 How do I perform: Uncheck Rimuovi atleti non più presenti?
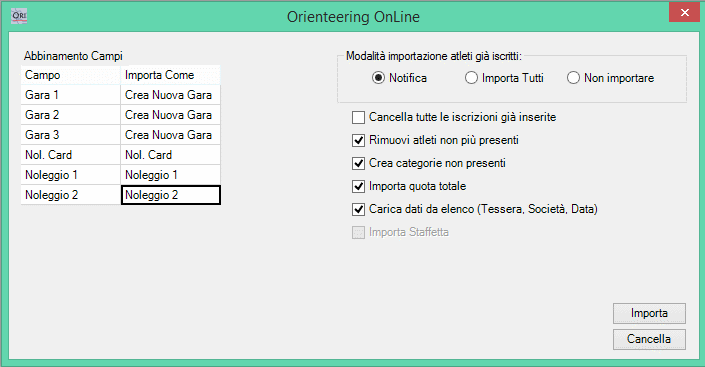click(358, 140)
